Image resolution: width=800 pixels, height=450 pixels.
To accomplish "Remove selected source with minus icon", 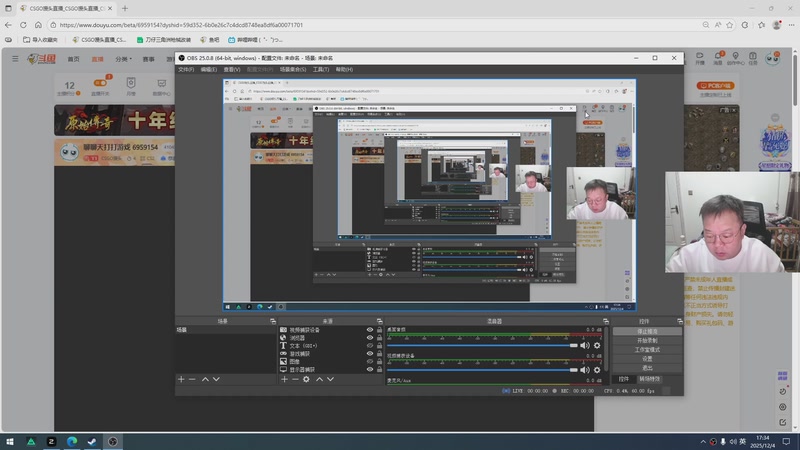I will pos(295,379).
